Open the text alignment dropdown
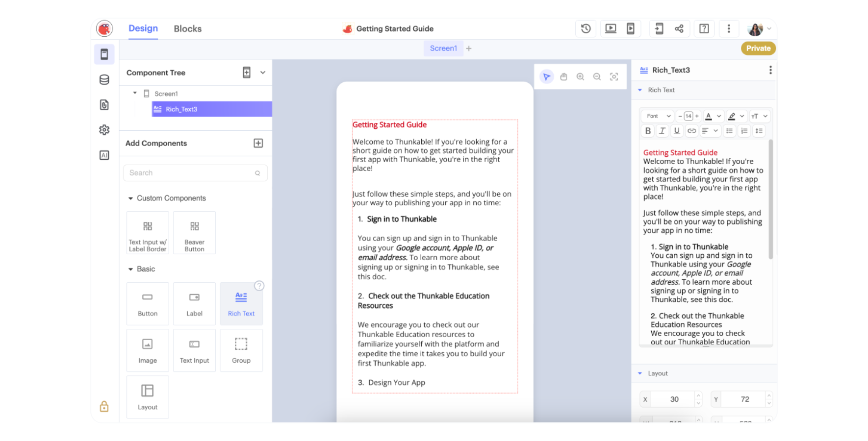The image size is (868, 441). pyautogui.click(x=710, y=131)
